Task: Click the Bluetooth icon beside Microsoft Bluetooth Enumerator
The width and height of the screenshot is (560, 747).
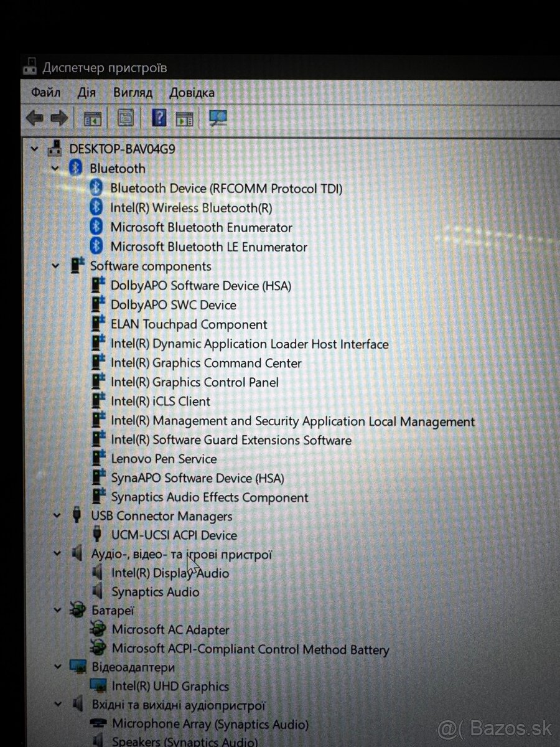Action: click(98, 227)
